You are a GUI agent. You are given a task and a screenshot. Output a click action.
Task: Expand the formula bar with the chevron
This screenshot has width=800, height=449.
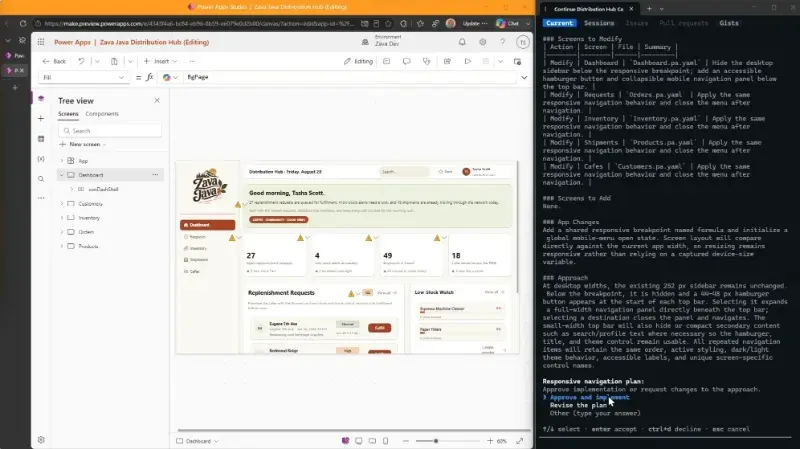[x=524, y=78]
